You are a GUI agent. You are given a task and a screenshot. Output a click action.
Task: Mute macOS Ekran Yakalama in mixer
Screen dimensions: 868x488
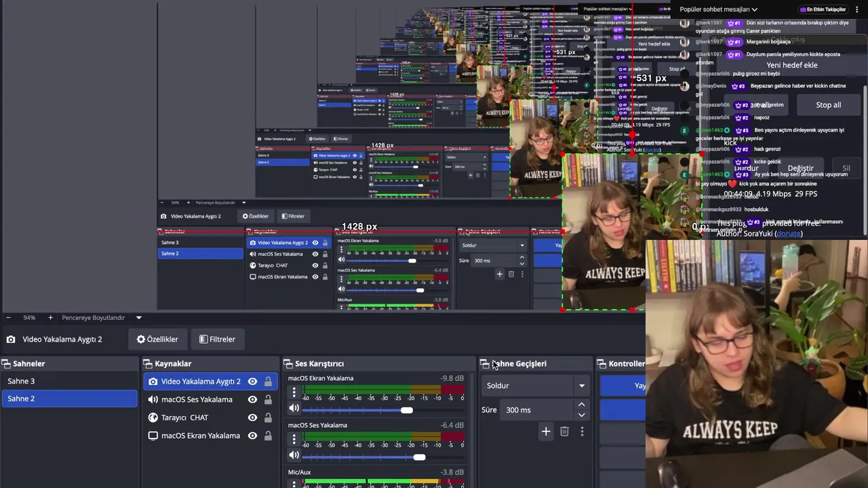pos(294,408)
